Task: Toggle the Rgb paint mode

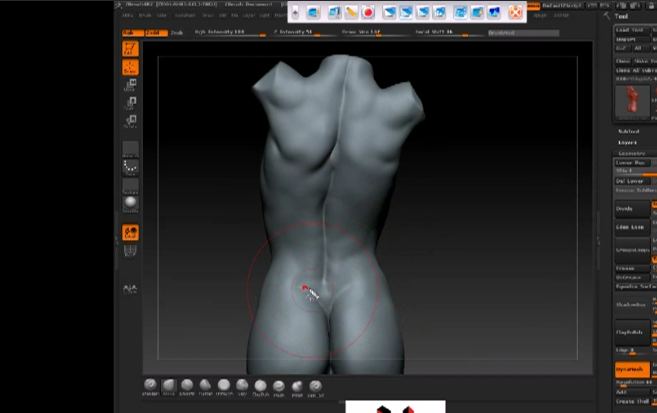Action: 133,33
